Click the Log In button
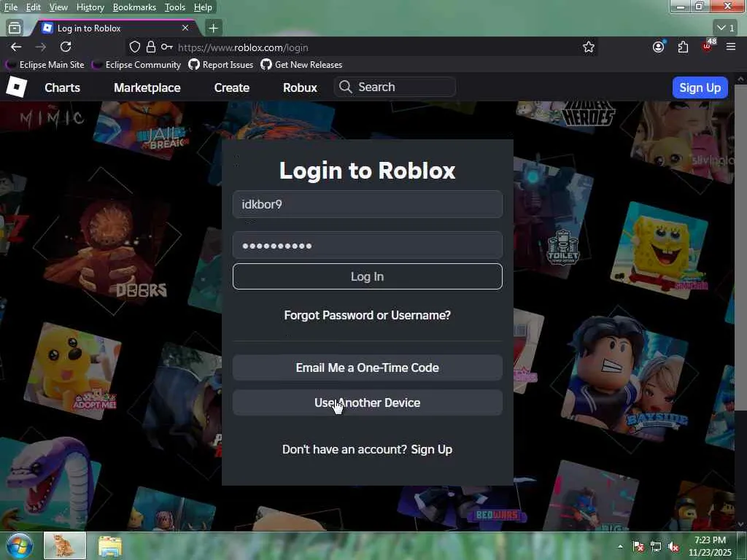Image resolution: width=747 pixels, height=560 pixels. click(x=368, y=276)
